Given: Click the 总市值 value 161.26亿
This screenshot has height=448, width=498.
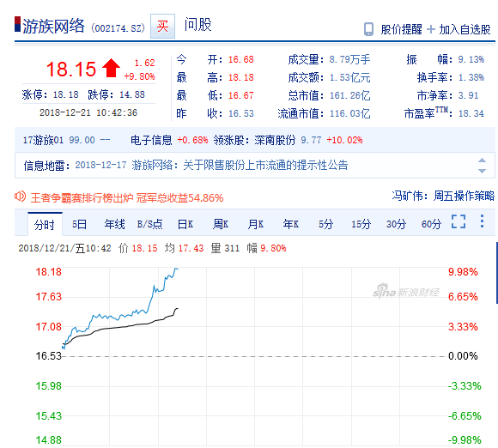Looking at the screenshot, I should pyautogui.click(x=349, y=95).
